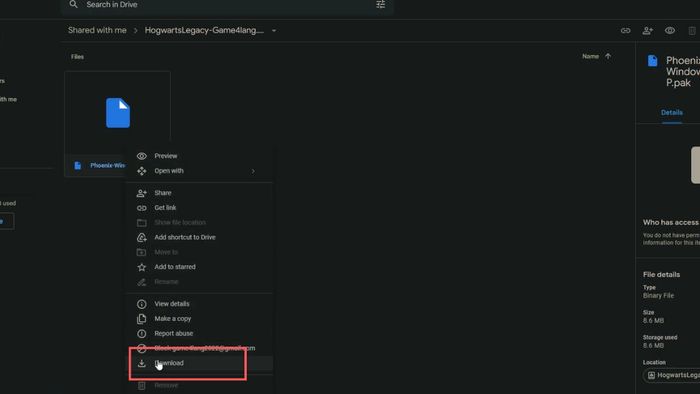The height and width of the screenshot is (394, 700).
Task: Click the preview eye toolbar icon
Action: point(670,30)
